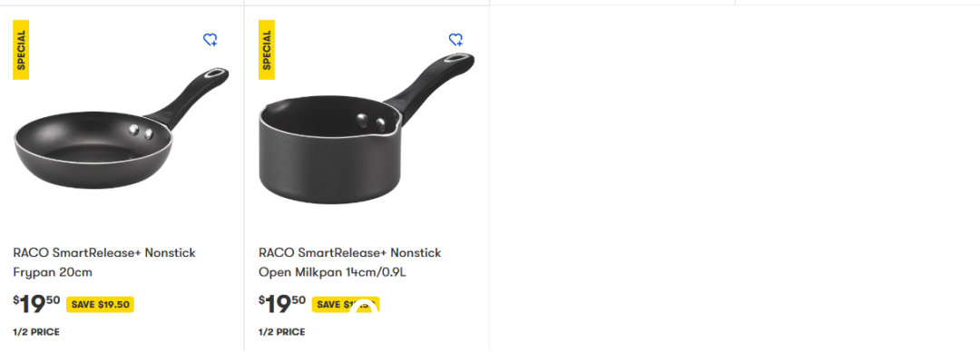Click the black handle of the Milkpan image
This screenshot has width=980, height=353.
[x=430, y=83]
